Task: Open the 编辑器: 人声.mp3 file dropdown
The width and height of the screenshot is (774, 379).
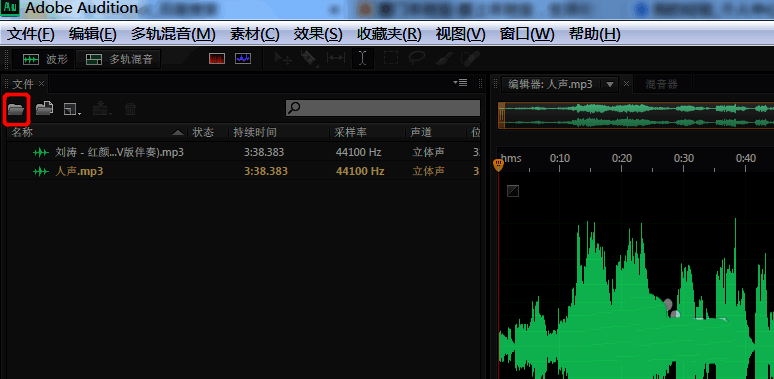Action: [611, 84]
